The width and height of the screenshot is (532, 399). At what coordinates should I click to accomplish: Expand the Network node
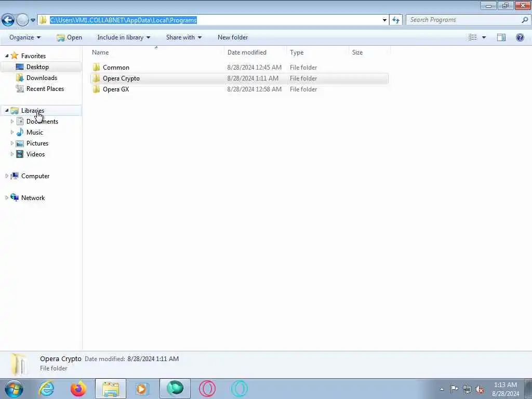[6, 197]
